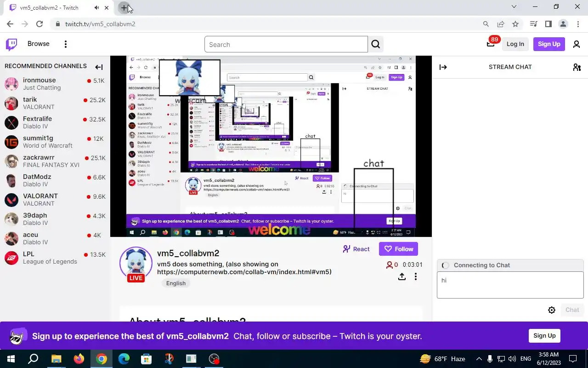588x368 pixels.
Task: Click the Chat send button
Action: point(572,310)
